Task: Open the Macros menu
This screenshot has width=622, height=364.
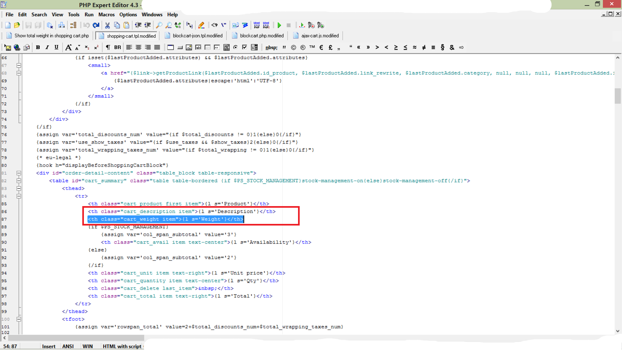Action: (106, 15)
